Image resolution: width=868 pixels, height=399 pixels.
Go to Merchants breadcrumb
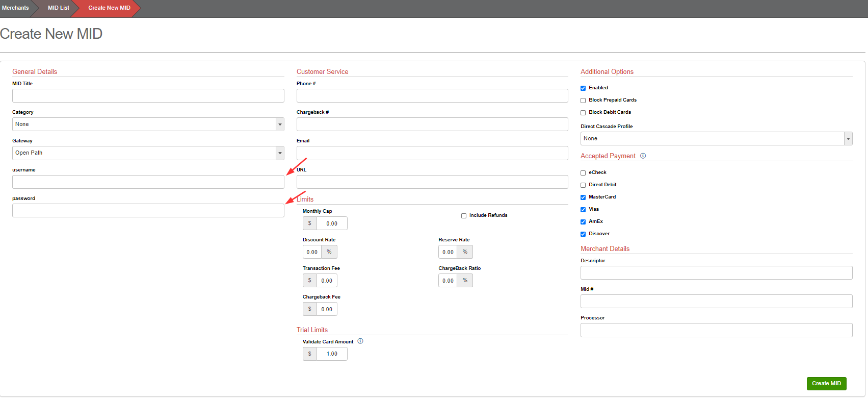point(15,8)
